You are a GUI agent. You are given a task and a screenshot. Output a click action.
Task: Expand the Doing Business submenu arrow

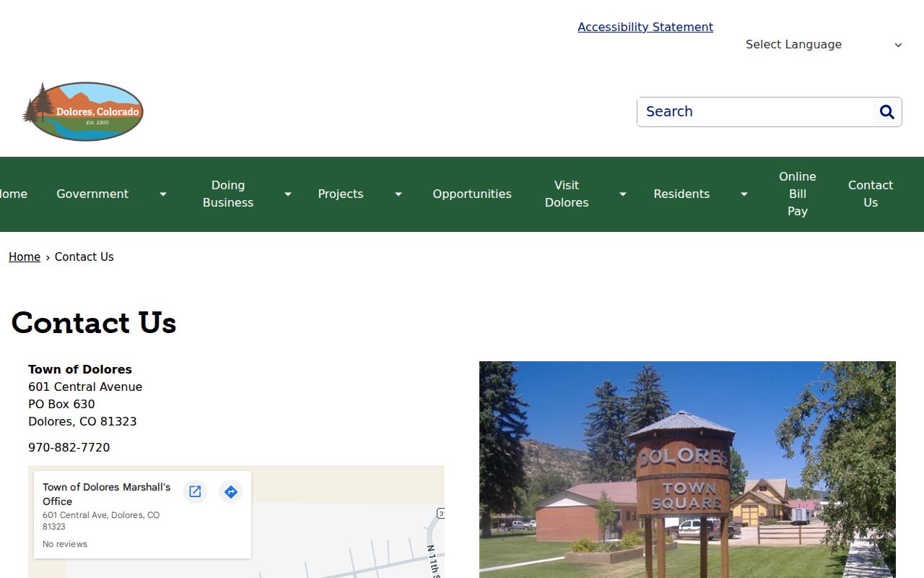(x=288, y=194)
